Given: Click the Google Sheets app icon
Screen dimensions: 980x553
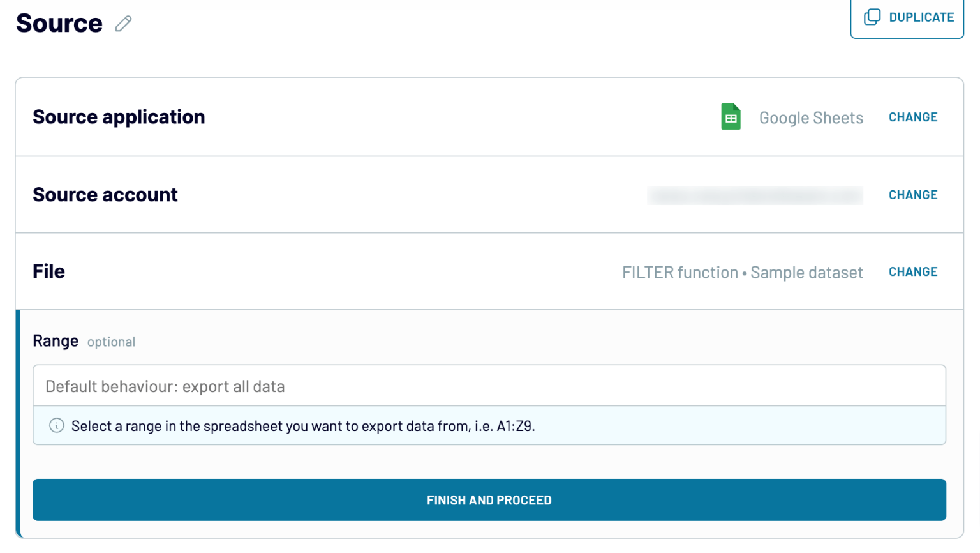Looking at the screenshot, I should pos(731,117).
